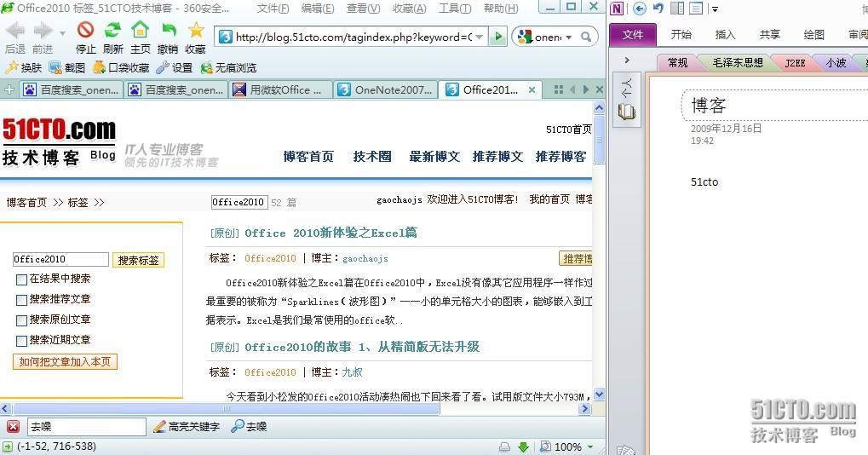Open OneNote 文件 ribbon tab
The image size is (868, 455).
(633, 34)
